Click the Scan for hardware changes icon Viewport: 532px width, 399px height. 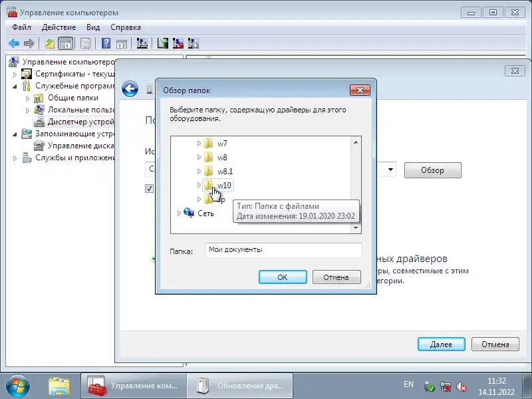142,43
